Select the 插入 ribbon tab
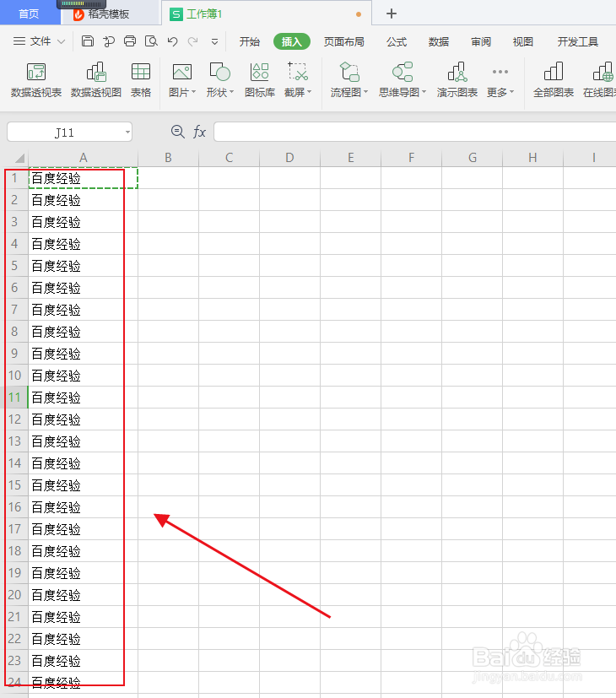616x698 pixels. tap(291, 42)
